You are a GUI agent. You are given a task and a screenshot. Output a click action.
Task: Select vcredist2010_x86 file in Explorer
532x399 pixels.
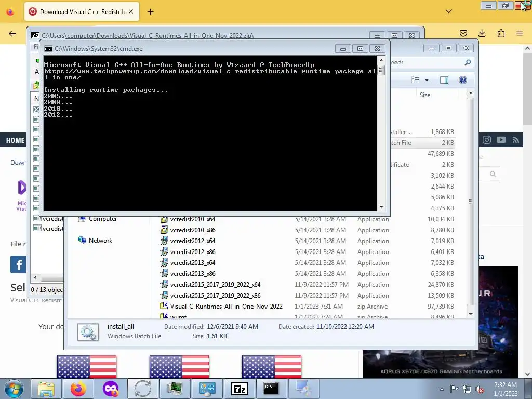193,230
